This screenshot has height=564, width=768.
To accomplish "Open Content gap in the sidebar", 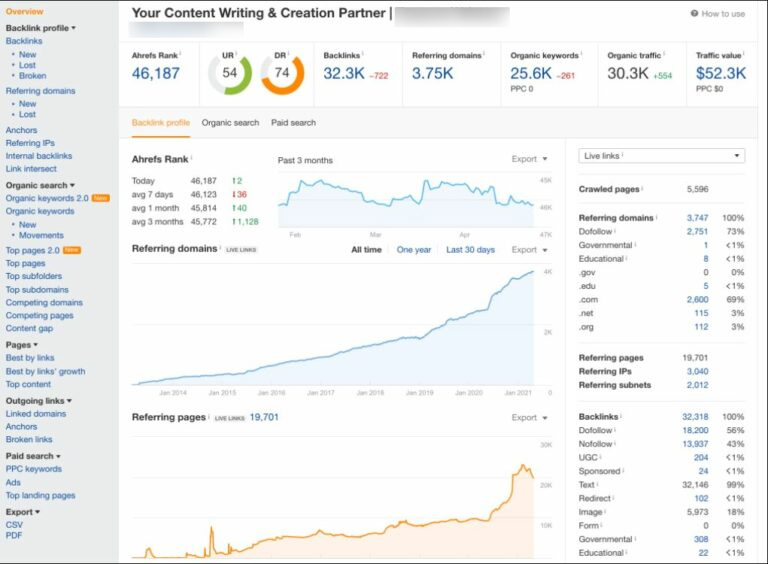I will point(29,329).
